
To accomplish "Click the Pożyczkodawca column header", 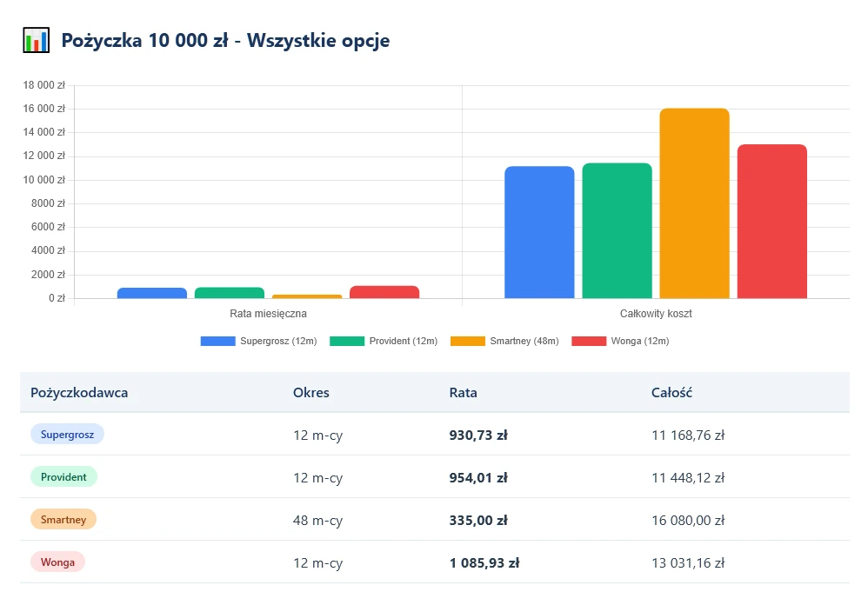I will [x=79, y=393].
